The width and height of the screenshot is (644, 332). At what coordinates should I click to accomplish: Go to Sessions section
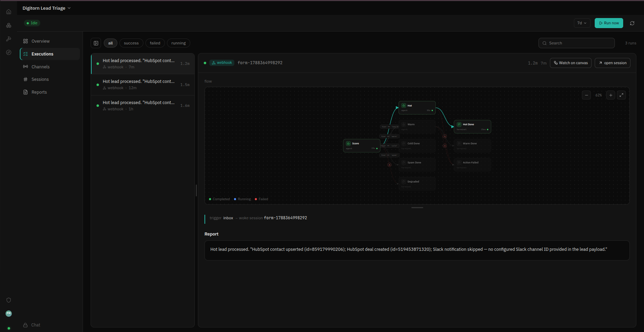pyautogui.click(x=50, y=79)
